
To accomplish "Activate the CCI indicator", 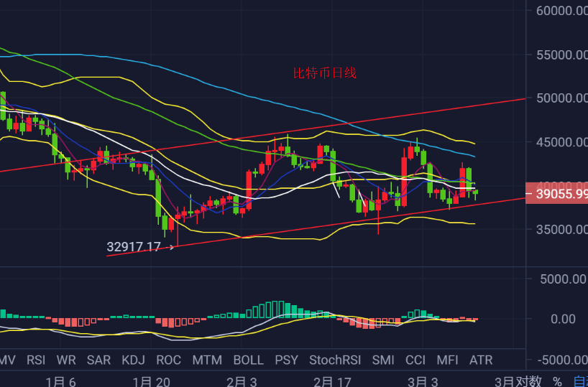I will tap(415, 360).
